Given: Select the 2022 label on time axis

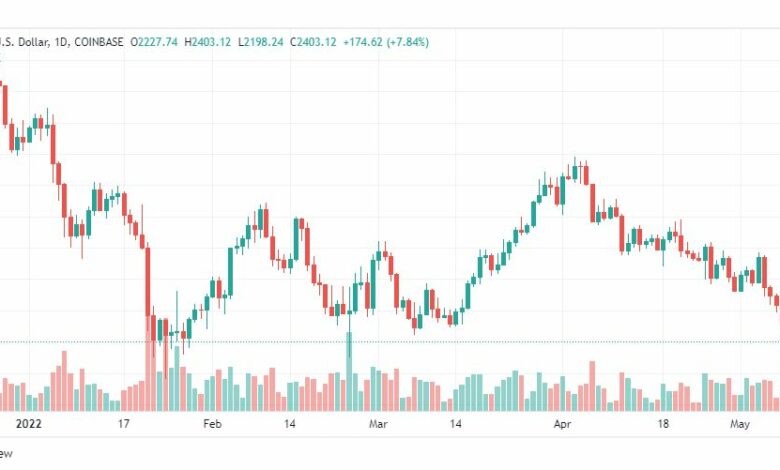Looking at the screenshot, I should coord(28,424).
